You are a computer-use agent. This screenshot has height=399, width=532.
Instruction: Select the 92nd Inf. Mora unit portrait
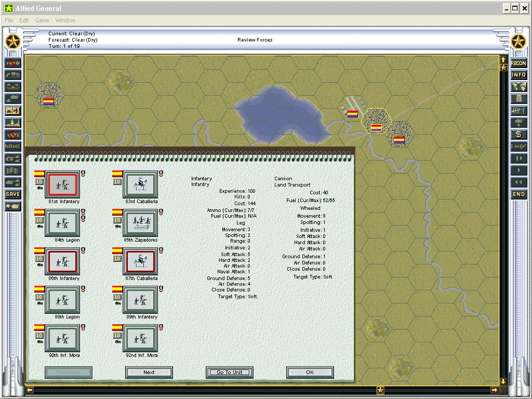pyautogui.click(x=140, y=338)
